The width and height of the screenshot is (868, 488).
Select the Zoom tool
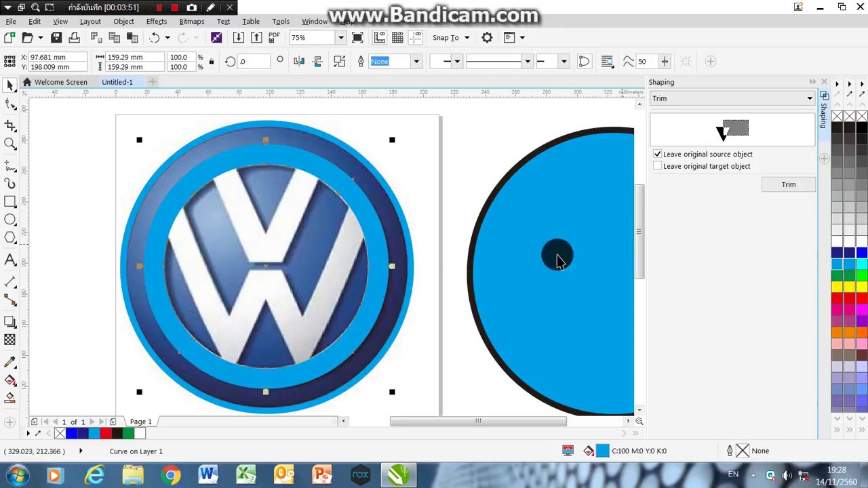pos(10,144)
